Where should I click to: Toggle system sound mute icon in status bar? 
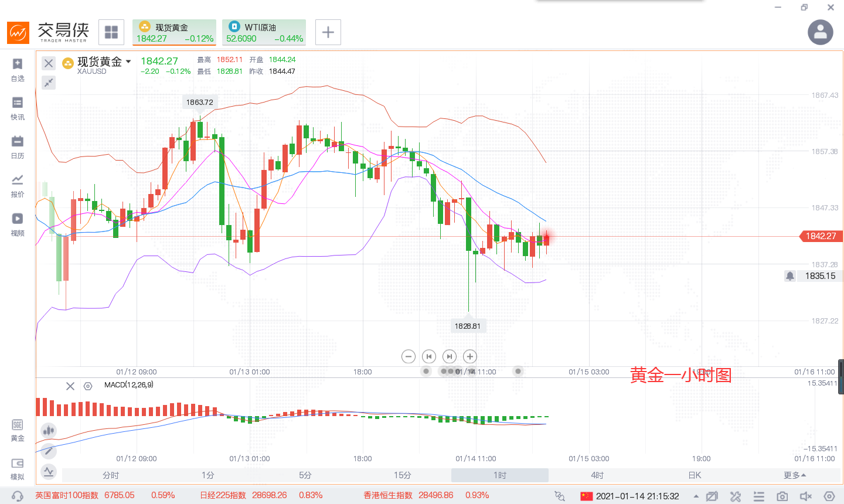[806, 496]
